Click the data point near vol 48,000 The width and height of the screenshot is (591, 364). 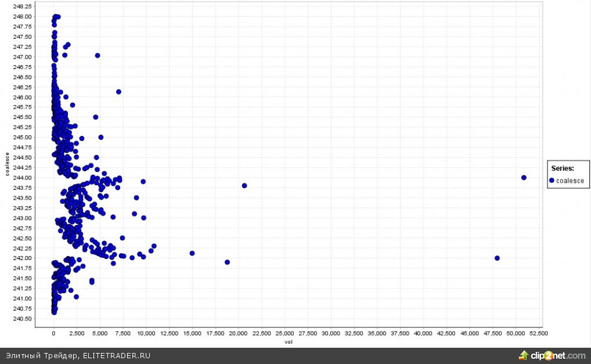click(x=497, y=258)
